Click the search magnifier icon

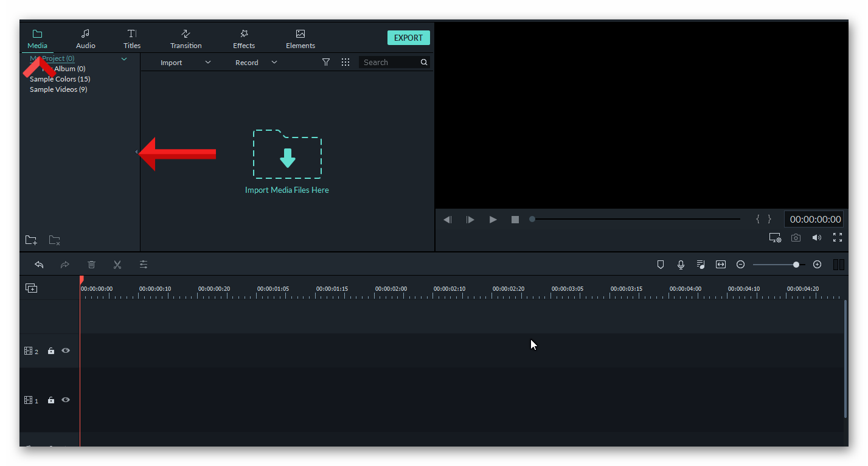pyautogui.click(x=424, y=62)
